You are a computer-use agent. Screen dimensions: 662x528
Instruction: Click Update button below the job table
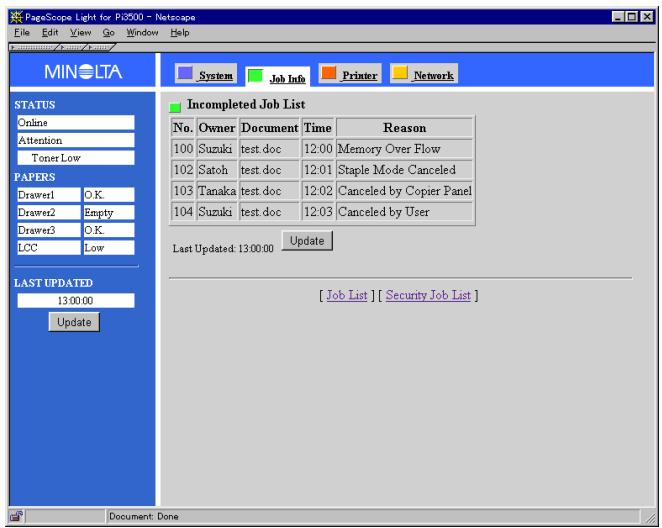307,241
